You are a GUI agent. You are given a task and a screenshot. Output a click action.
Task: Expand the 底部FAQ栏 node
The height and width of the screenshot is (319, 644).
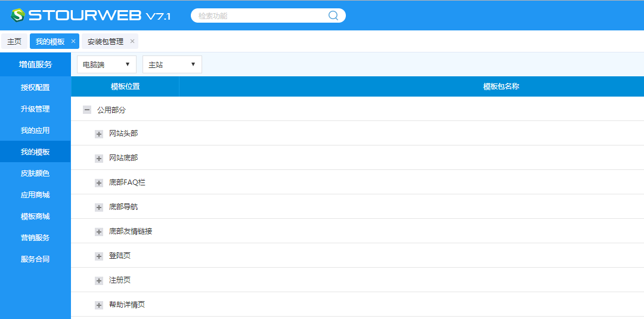pyautogui.click(x=99, y=183)
